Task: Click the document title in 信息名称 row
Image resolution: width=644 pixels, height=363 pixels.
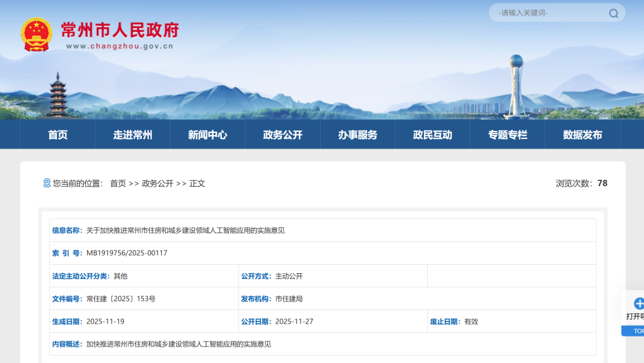Action: tap(185, 231)
